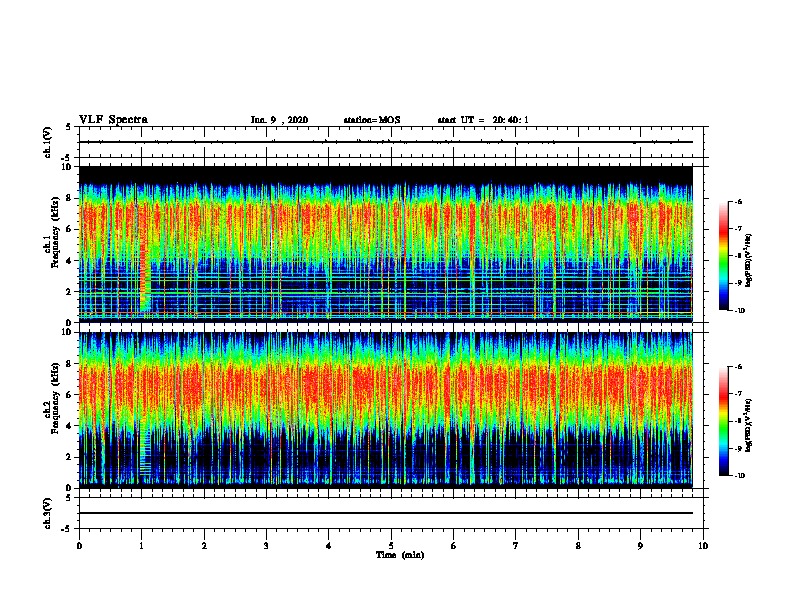Click the ch.1 spectrogram color bar
The image size is (792, 612).
pos(723,256)
